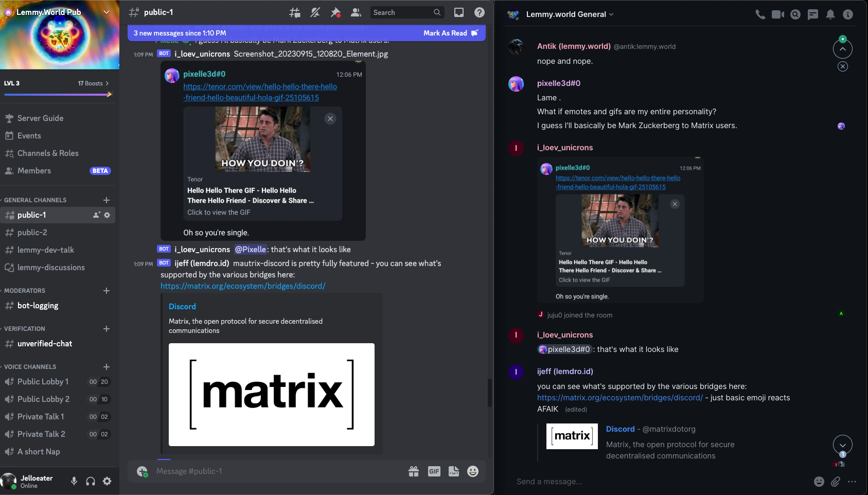Open Discord help question mark icon
This screenshot has height=495, width=868.
point(479,12)
